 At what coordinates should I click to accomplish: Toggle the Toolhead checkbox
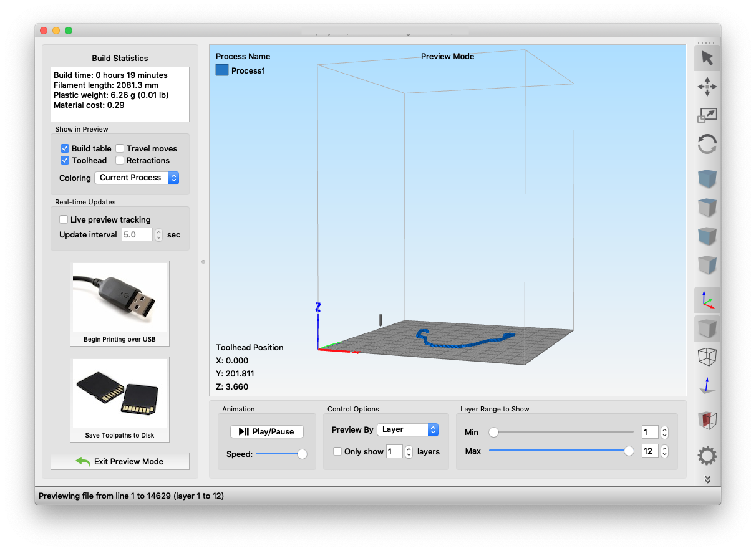[x=64, y=160]
